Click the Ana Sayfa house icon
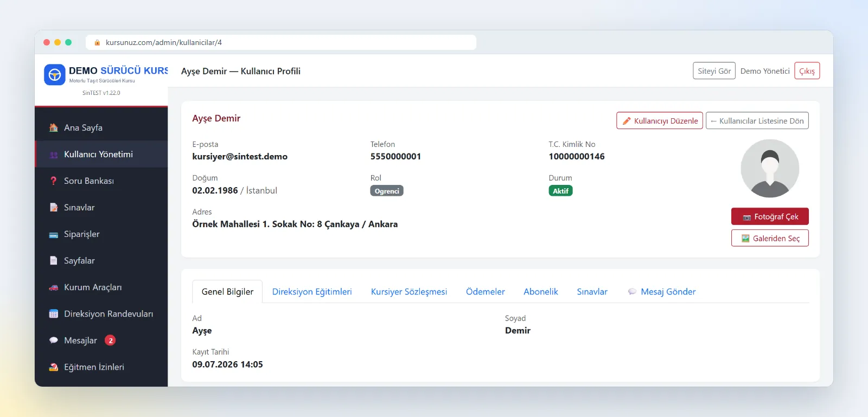Viewport: 868px width, 417px height. pyautogui.click(x=54, y=127)
